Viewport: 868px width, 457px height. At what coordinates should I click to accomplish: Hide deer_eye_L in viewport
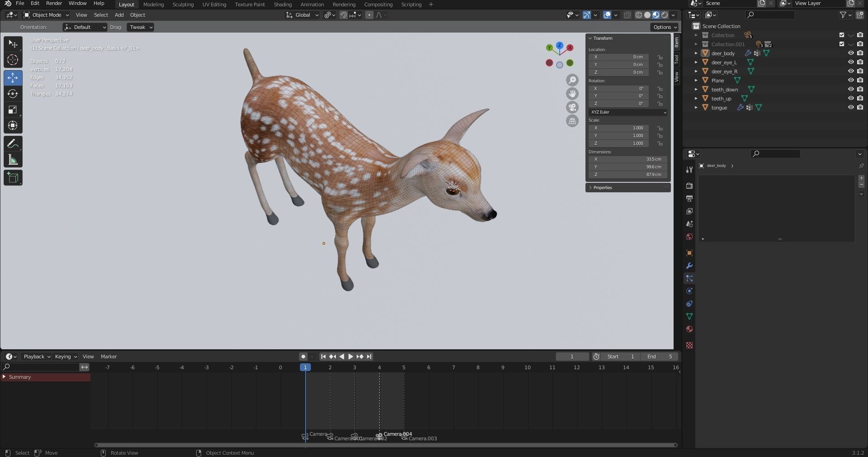[851, 62]
